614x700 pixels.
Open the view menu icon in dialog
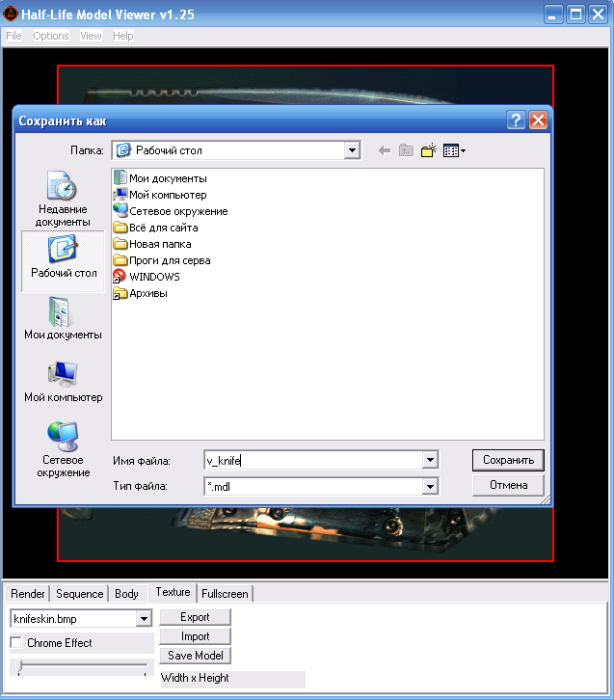tap(454, 150)
